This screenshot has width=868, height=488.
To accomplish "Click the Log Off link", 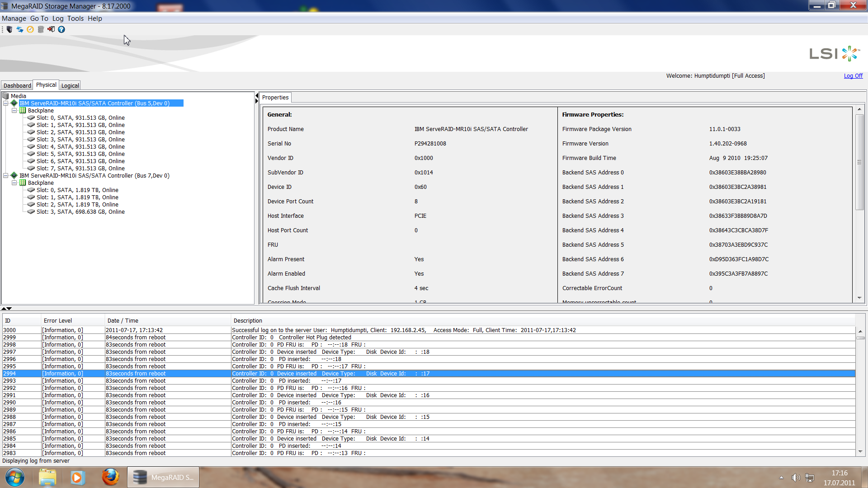I will click(853, 76).
